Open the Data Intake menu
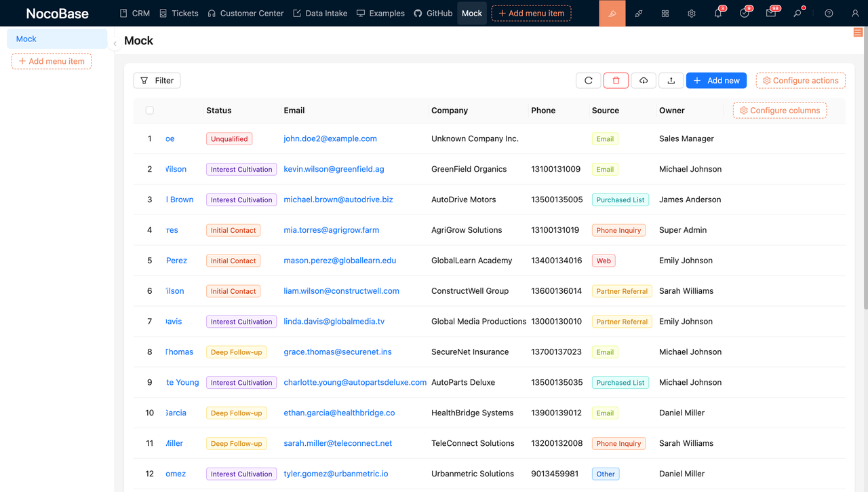This screenshot has height=492, width=868. [x=320, y=13]
